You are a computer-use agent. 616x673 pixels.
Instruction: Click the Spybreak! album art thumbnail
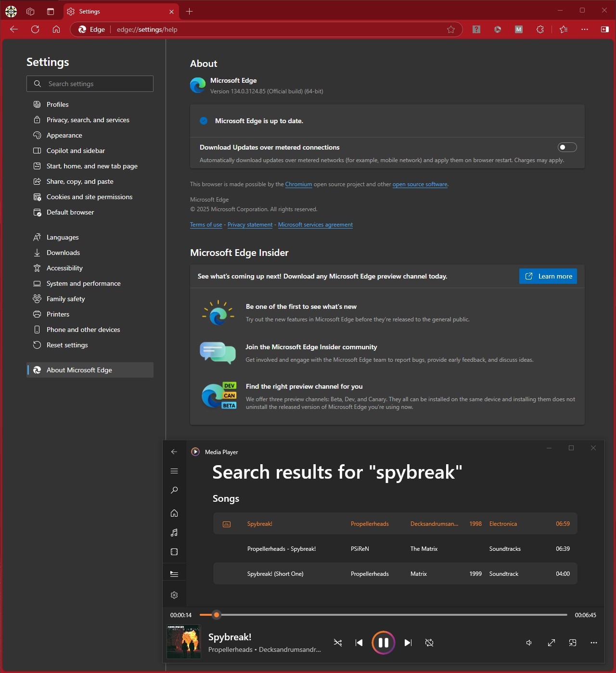pos(183,642)
